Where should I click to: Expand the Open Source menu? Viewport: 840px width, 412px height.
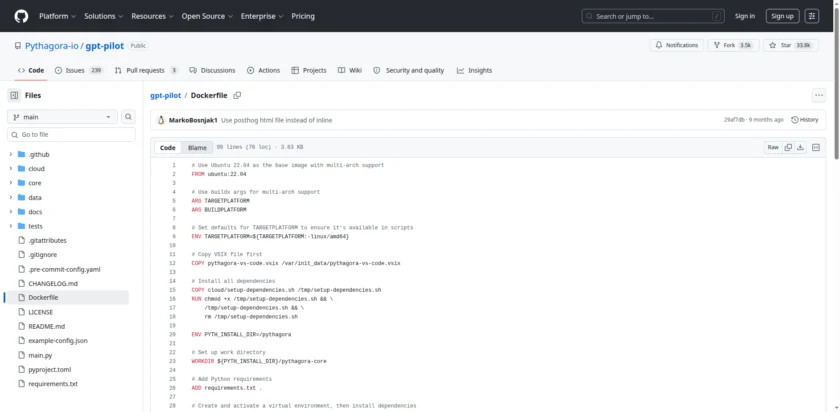[207, 16]
